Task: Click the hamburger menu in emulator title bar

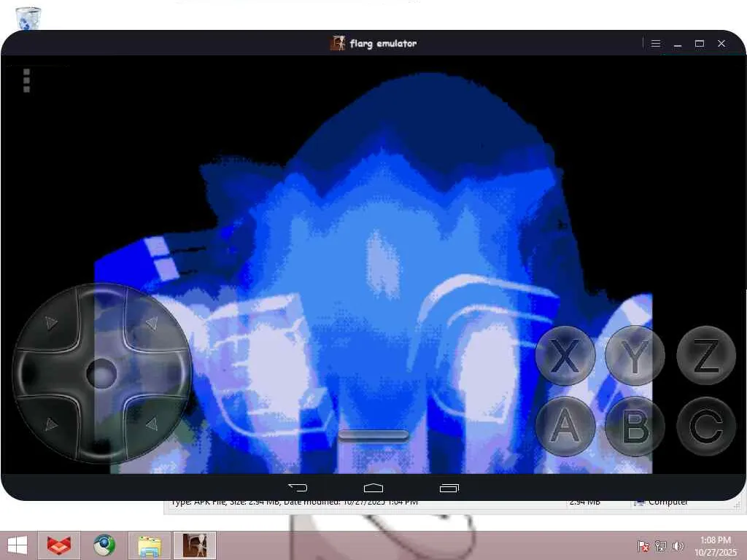Action: pyautogui.click(x=656, y=43)
